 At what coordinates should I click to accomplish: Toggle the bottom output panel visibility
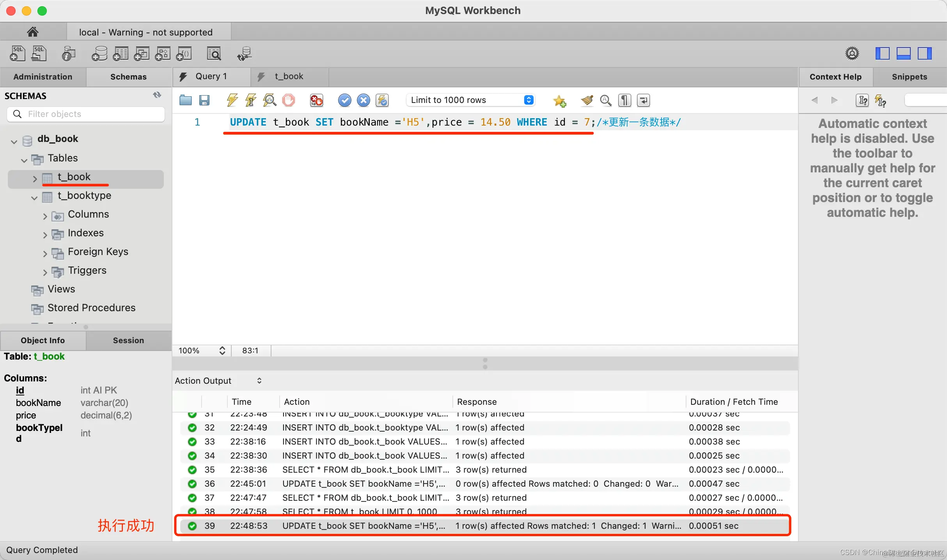click(x=903, y=53)
